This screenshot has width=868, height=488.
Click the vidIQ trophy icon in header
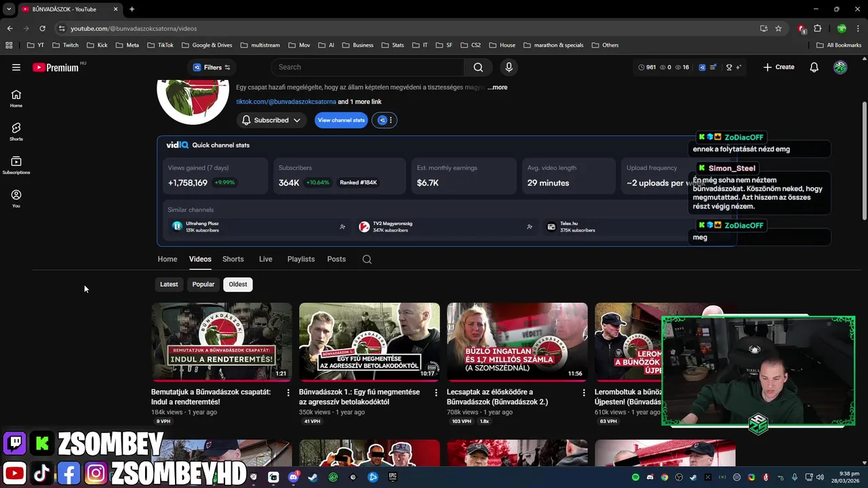[x=729, y=67]
